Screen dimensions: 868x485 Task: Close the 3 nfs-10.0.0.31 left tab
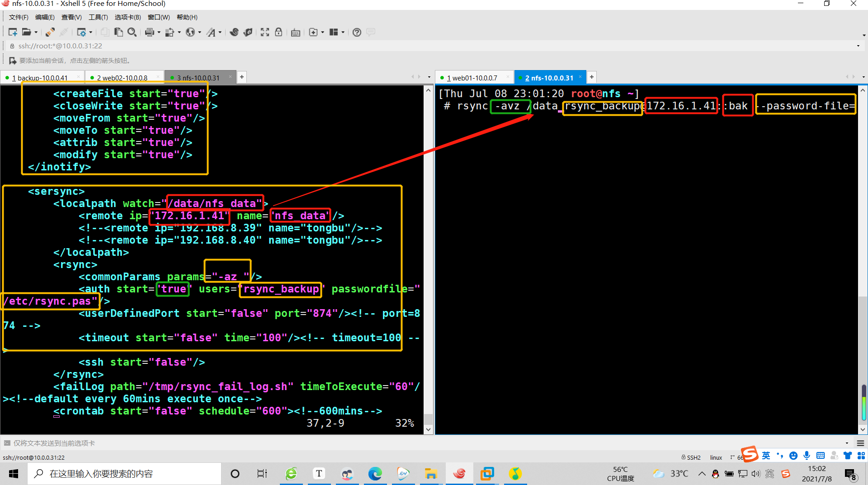[x=230, y=77]
